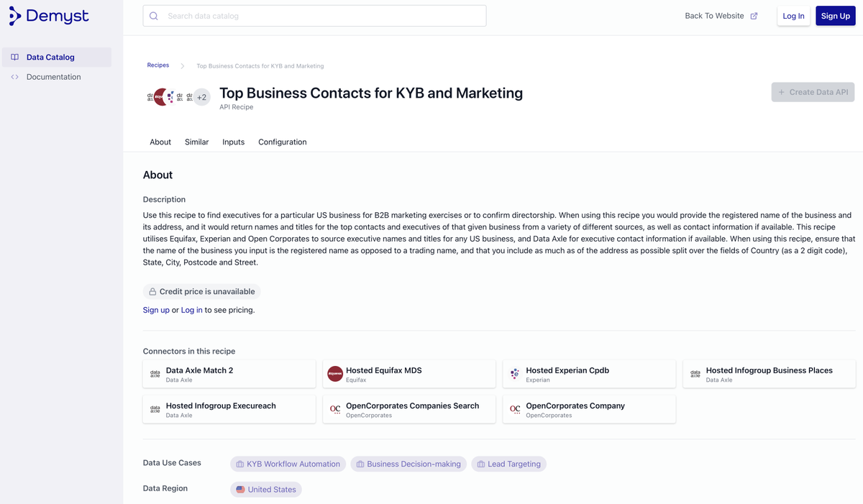Click the United States flag icon
This screenshot has height=504, width=863.
coord(240,490)
